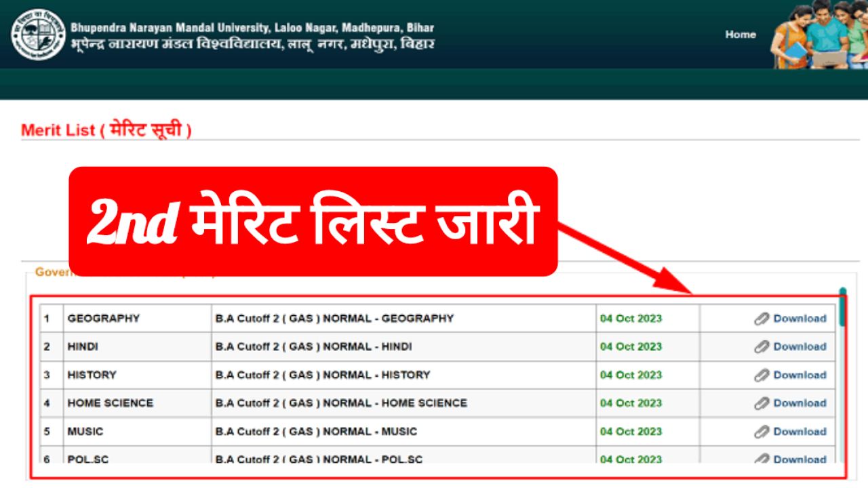
Task: Click the 04 Oct 2023 date in HISTORY row
Action: pyautogui.click(x=631, y=375)
